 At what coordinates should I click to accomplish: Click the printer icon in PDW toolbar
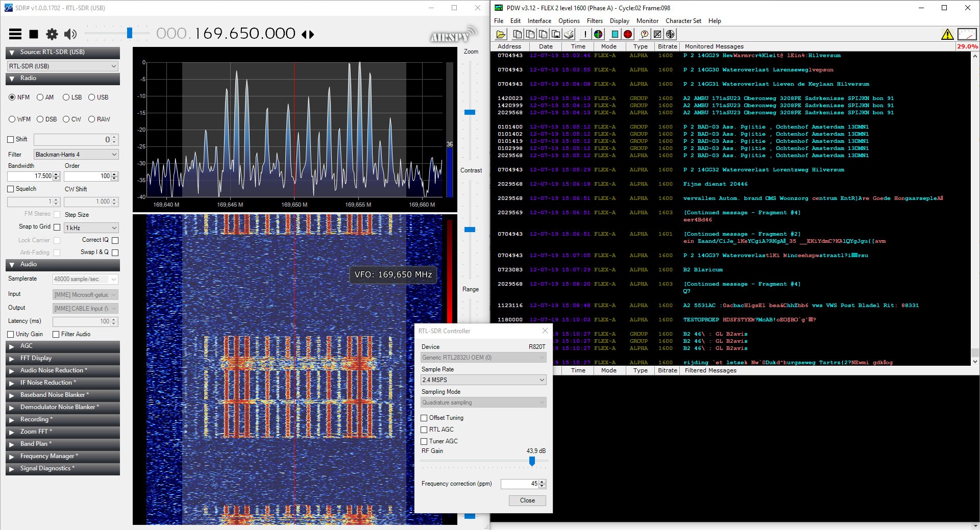[x=569, y=34]
